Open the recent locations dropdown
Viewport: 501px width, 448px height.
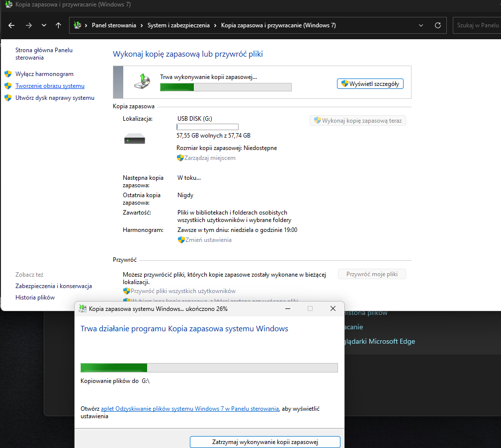[x=44, y=25]
